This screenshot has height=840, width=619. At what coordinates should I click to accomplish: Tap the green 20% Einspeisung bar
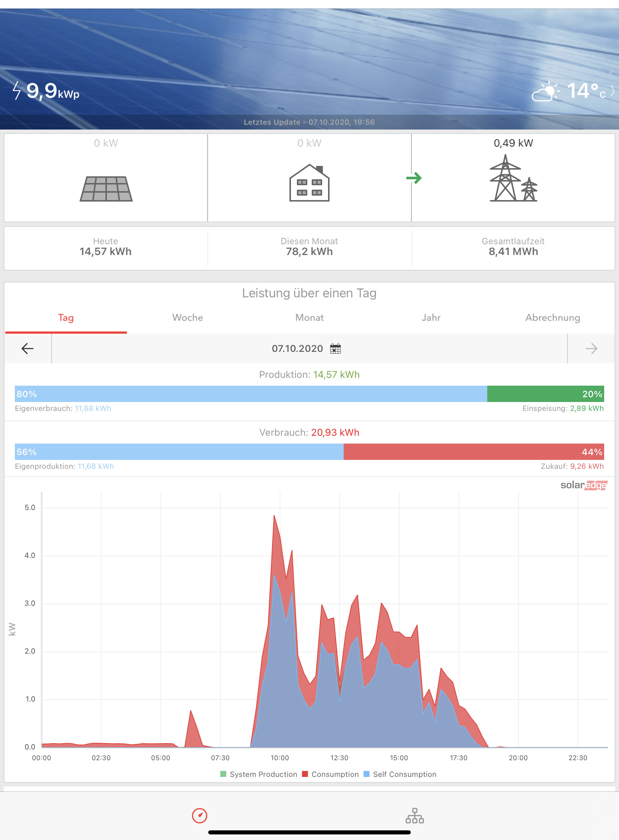(x=545, y=394)
